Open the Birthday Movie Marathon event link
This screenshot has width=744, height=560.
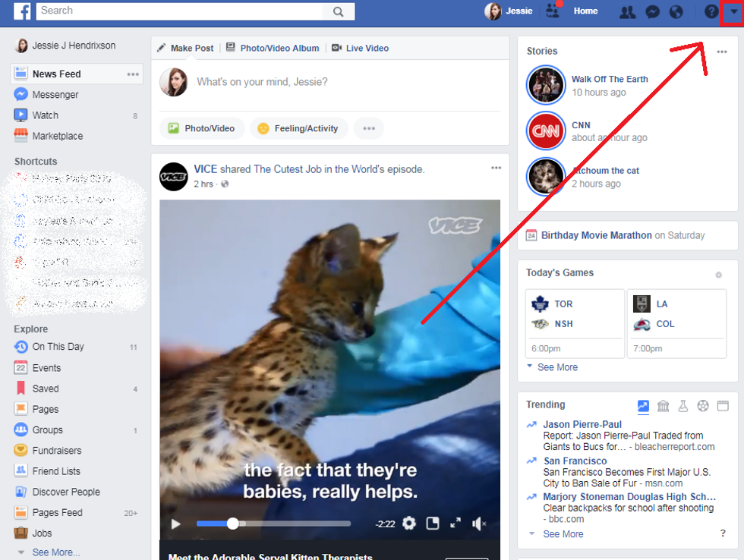[596, 235]
